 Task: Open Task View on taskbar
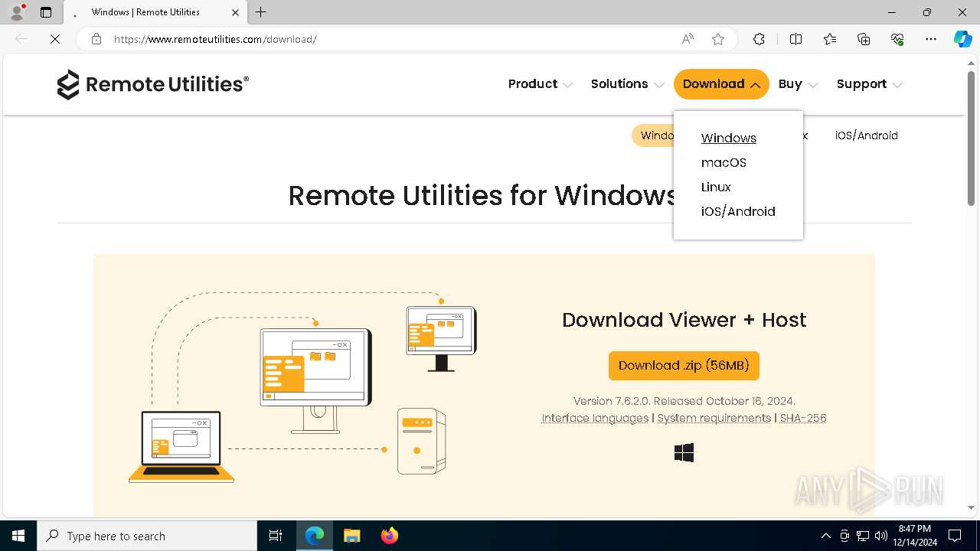(x=276, y=536)
